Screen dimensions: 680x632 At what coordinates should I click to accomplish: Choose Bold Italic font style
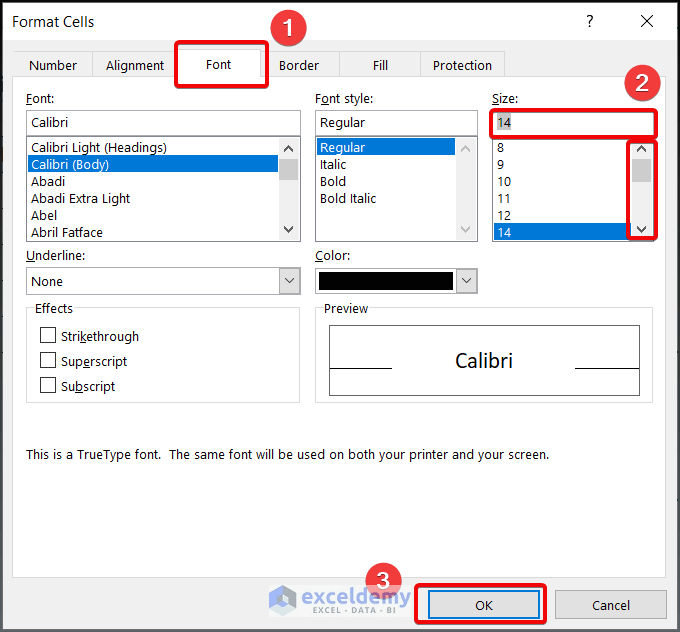[386, 198]
